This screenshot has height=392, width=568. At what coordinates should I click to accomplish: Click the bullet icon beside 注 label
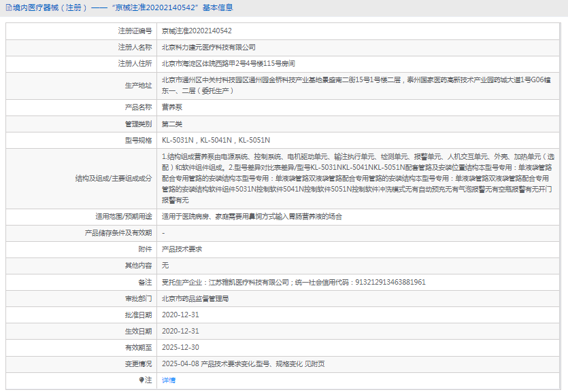click(141, 380)
